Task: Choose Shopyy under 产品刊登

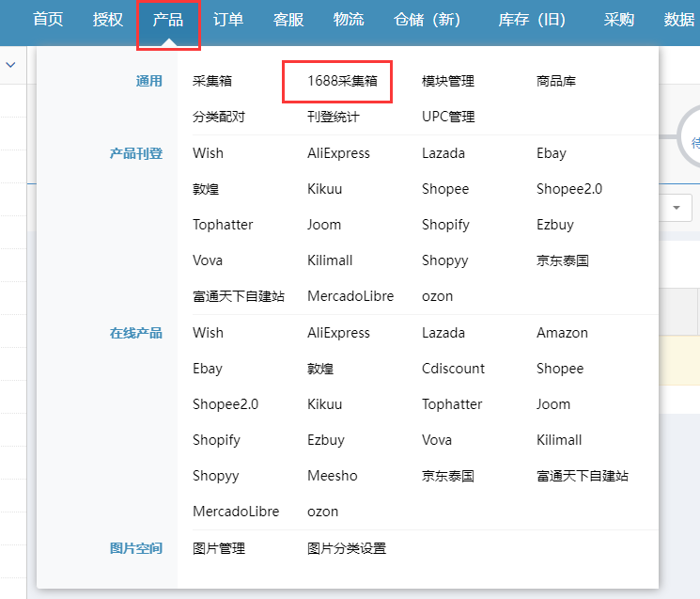Action: (445, 260)
